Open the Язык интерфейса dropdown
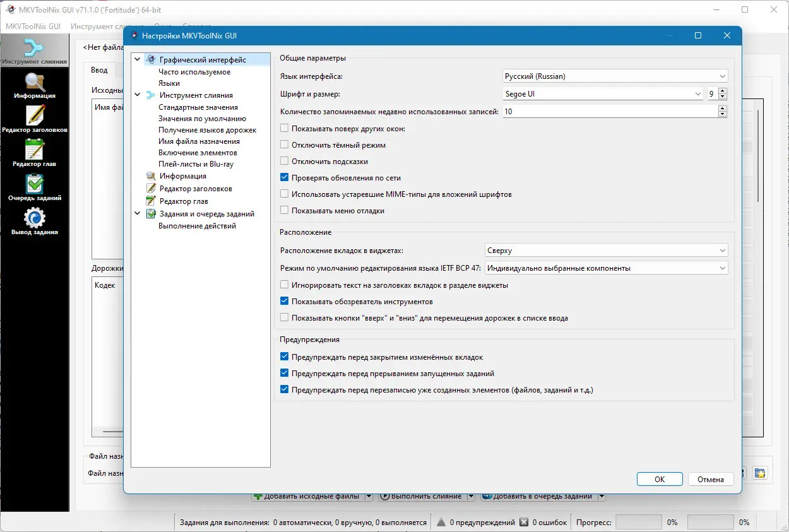 (x=615, y=76)
